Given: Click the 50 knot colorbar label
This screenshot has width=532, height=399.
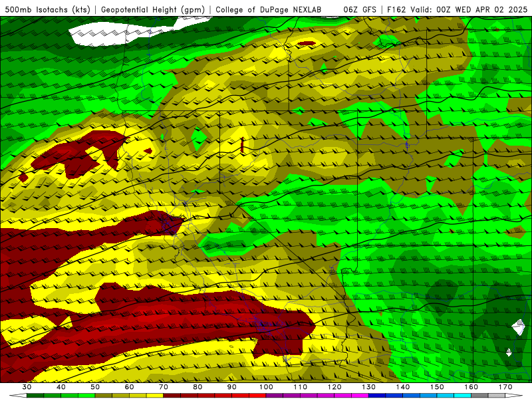Looking at the screenshot, I should tap(95, 387).
